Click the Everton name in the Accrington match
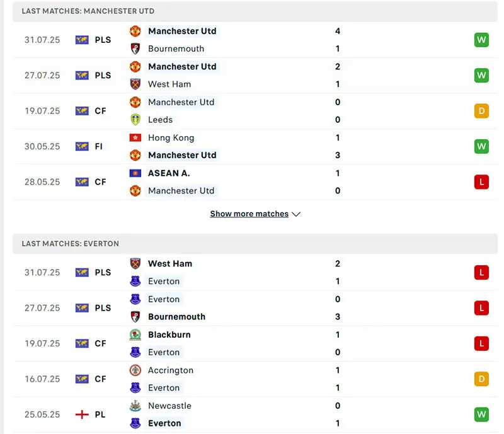Image resolution: width=504 pixels, height=434 pixels. 164,388
